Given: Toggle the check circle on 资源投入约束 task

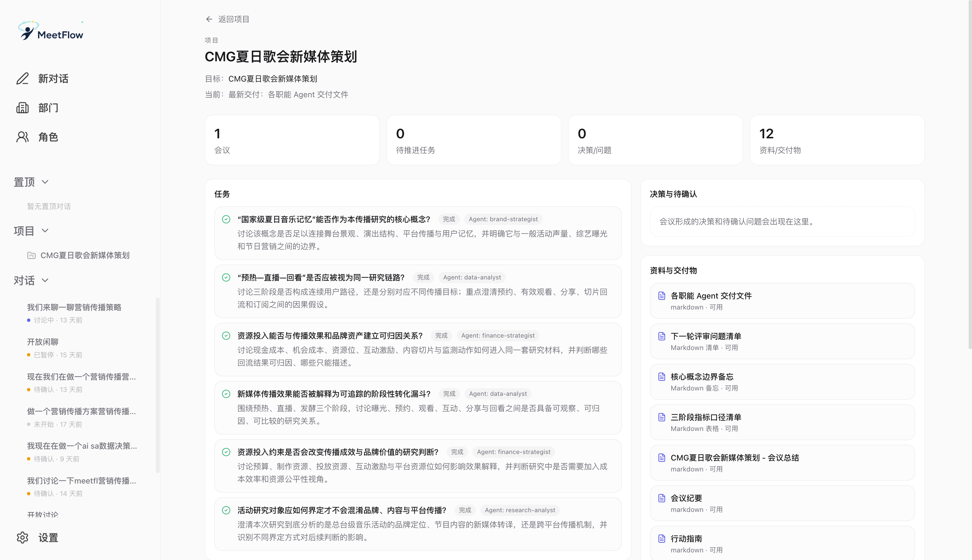Looking at the screenshot, I should click(x=226, y=452).
